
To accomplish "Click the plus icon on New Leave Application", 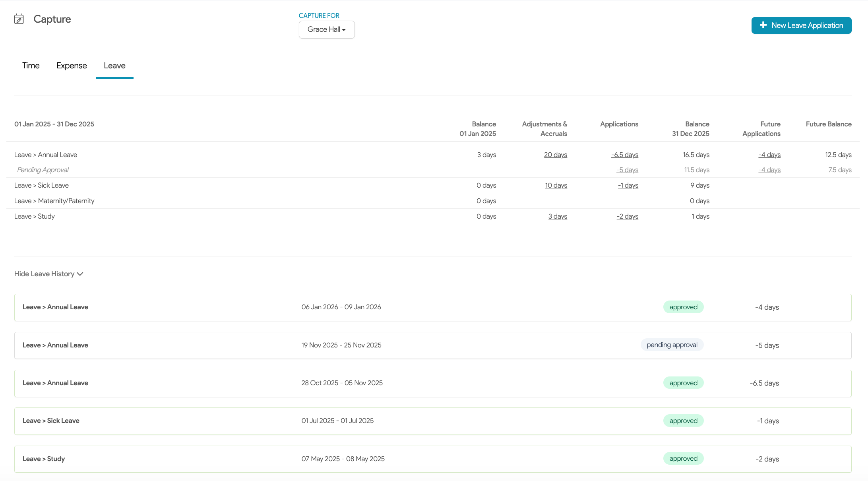I will (x=763, y=25).
